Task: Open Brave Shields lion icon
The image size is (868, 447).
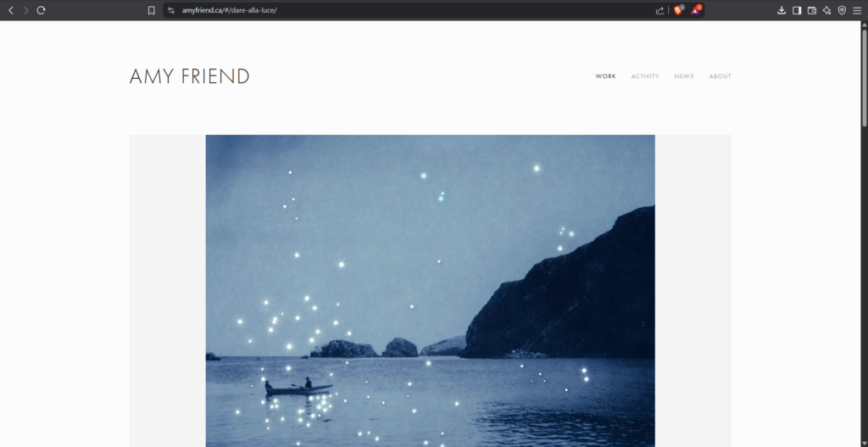Action: 679,9
